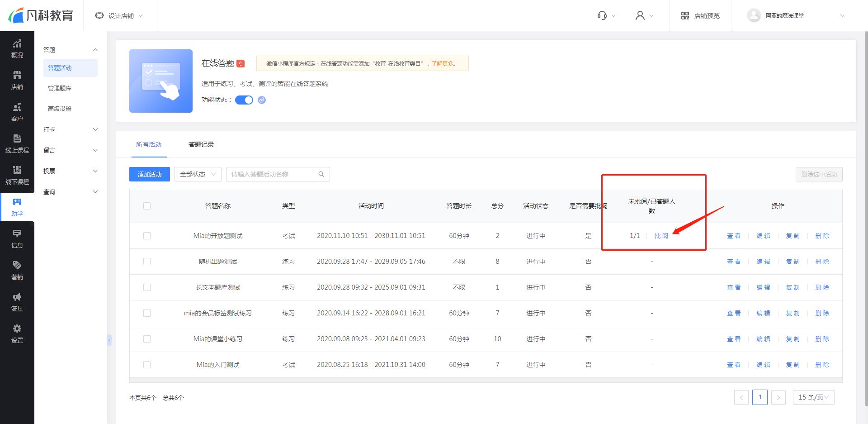The height and width of the screenshot is (424, 868).
Task: Click the link icon beside function status toggle
Action: click(262, 100)
